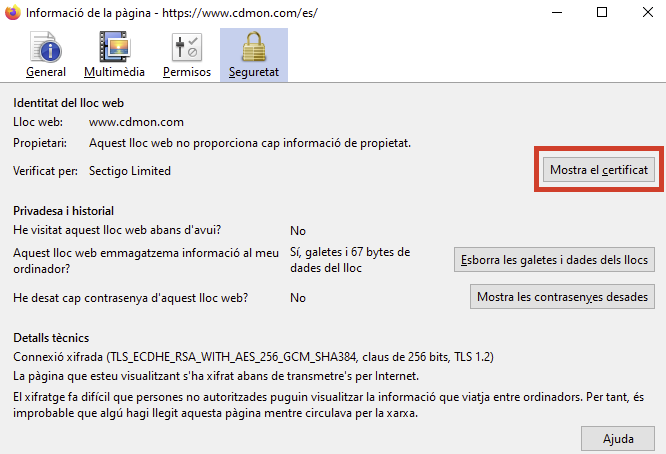Open Mostra les contrasenyes desades
Screen dimensions: 666x454
[562, 296]
